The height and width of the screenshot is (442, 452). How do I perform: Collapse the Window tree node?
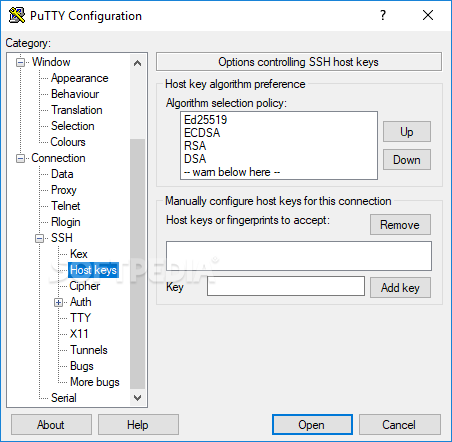[x=21, y=62]
